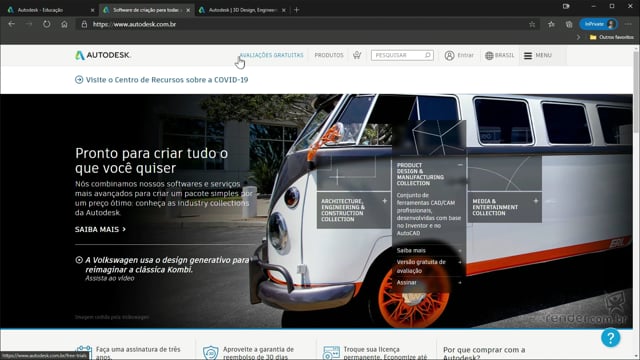This screenshot has height=360, width=640.
Task: Reload the page with the refresh icon
Action: [47, 24]
